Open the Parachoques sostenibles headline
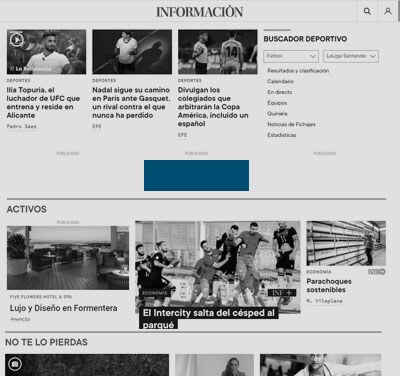This screenshot has height=376, width=400. coord(329,285)
